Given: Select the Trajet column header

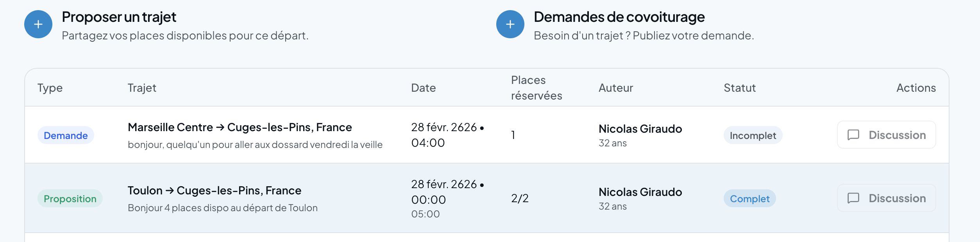Looking at the screenshot, I should tap(142, 88).
